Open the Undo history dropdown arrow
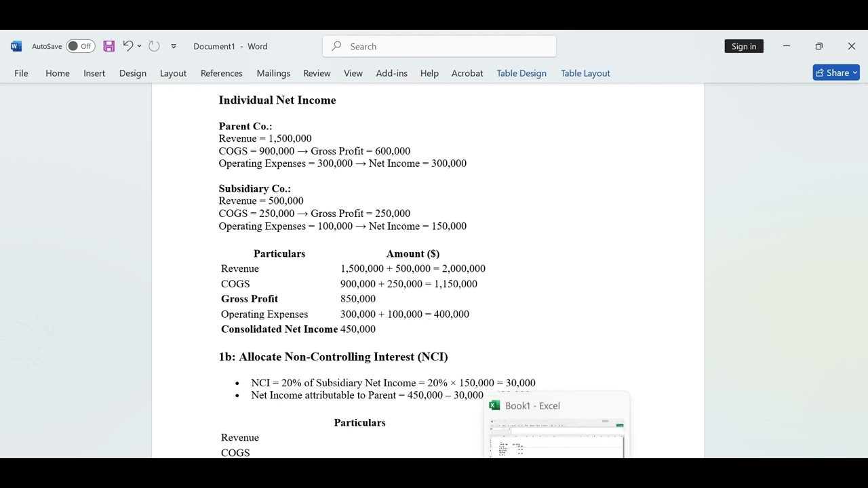This screenshot has width=868, height=488. [140, 46]
